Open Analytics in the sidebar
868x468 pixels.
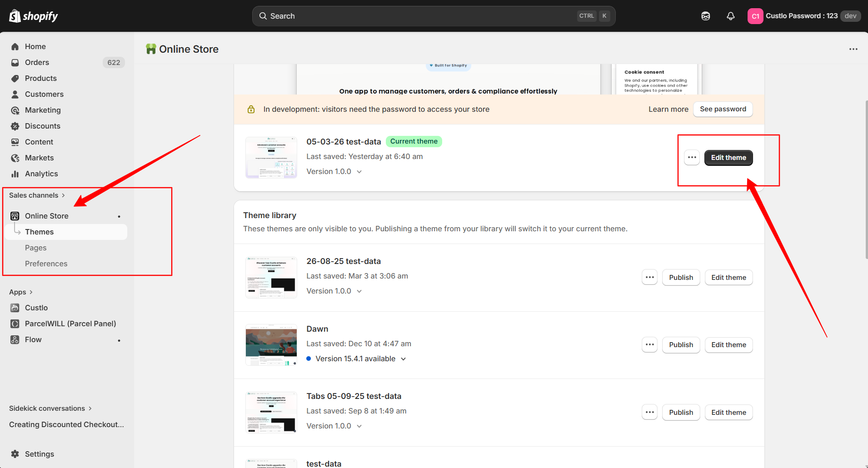click(41, 174)
